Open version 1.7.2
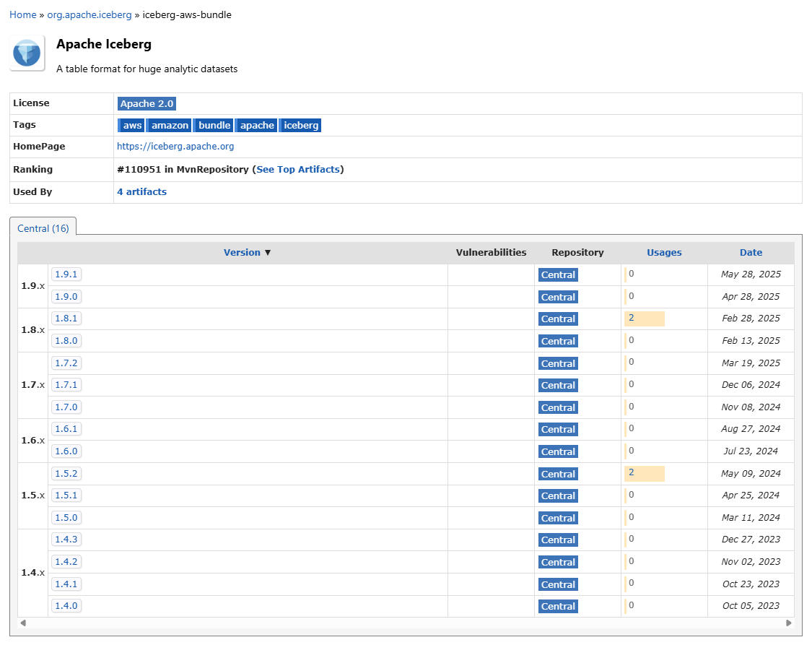Screen dimensions: 812x645 coord(66,363)
